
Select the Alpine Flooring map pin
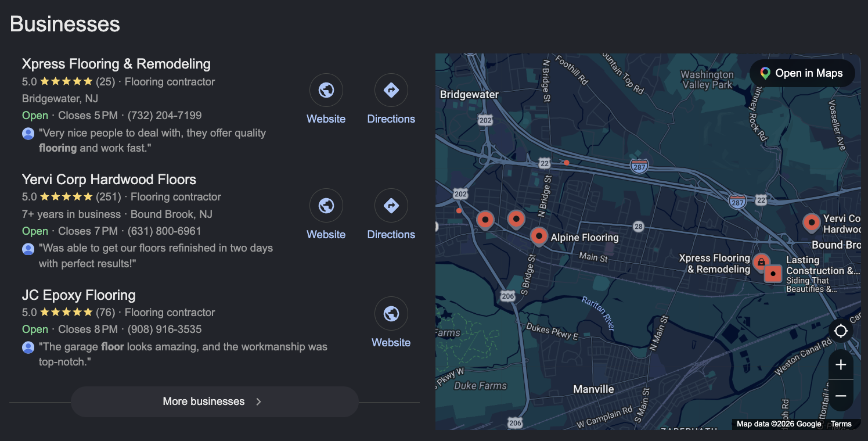pyautogui.click(x=539, y=236)
